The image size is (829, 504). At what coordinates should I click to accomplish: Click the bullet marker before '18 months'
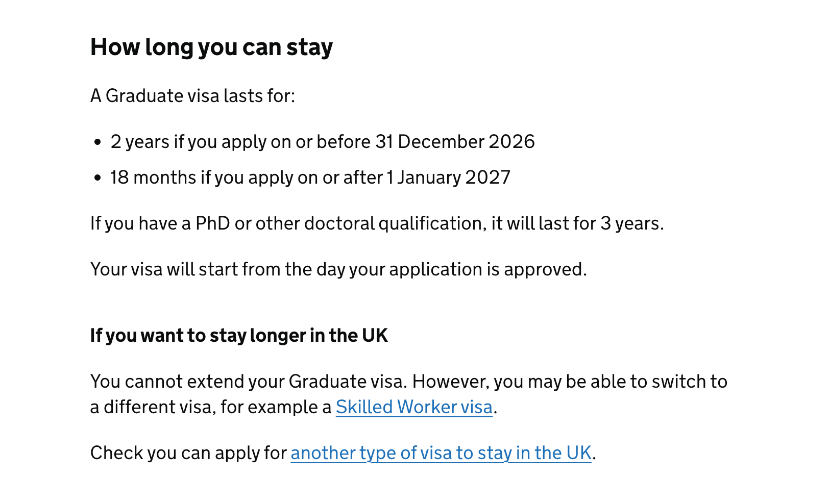pos(99,178)
